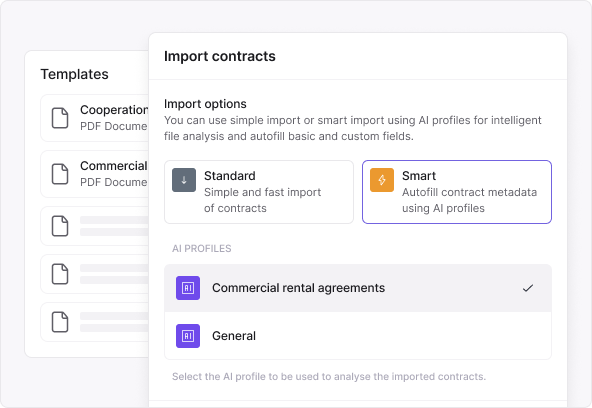Click the orange Smart lightning icon
The width and height of the screenshot is (592, 408).
click(x=382, y=180)
